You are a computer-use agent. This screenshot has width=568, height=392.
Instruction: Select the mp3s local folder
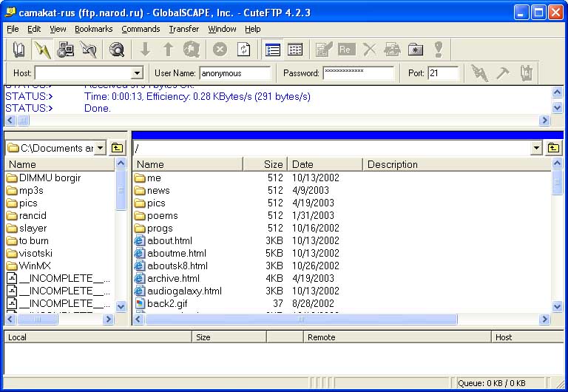click(24, 190)
